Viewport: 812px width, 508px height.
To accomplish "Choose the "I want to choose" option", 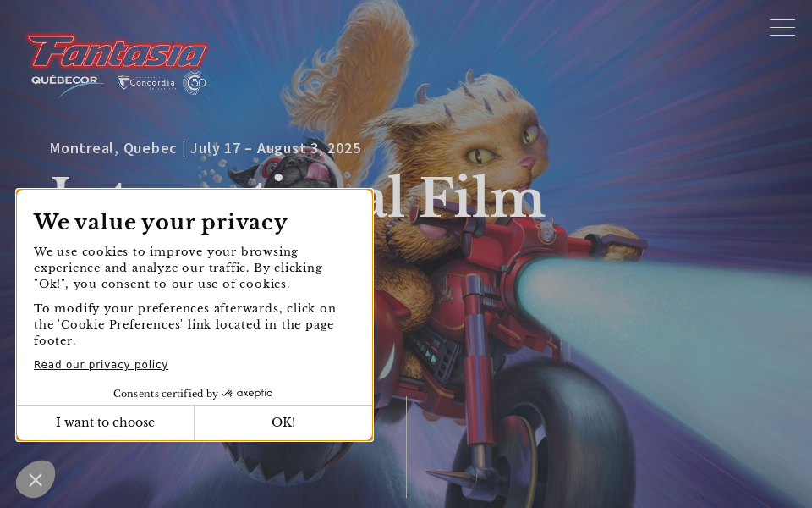I will click(x=105, y=422).
